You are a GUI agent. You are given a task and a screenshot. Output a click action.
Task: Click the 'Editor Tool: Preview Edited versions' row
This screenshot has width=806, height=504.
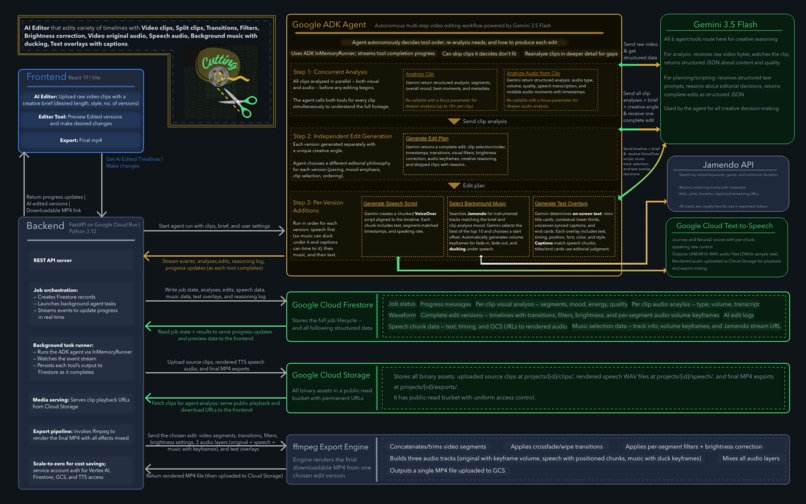81,120
